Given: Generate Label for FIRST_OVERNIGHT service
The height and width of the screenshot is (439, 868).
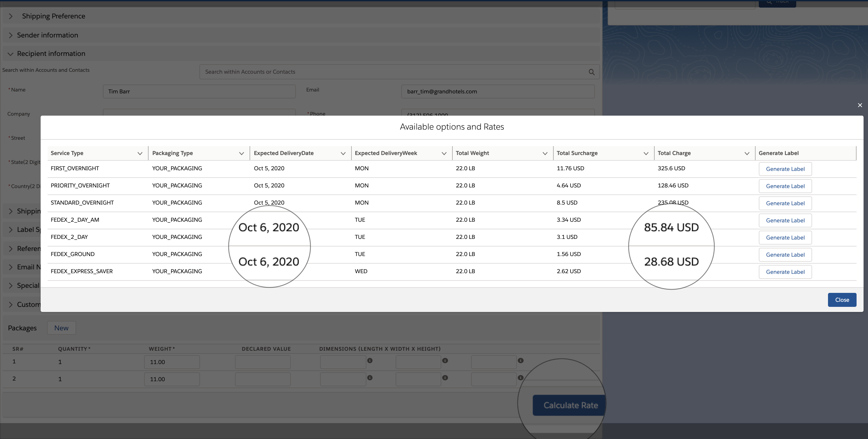Looking at the screenshot, I should pos(785,169).
